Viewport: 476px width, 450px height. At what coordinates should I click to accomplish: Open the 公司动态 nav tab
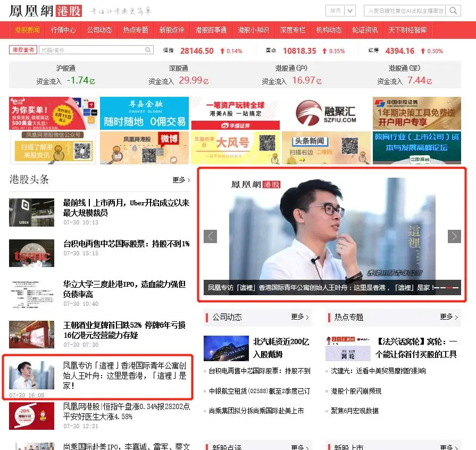[99, 30]
